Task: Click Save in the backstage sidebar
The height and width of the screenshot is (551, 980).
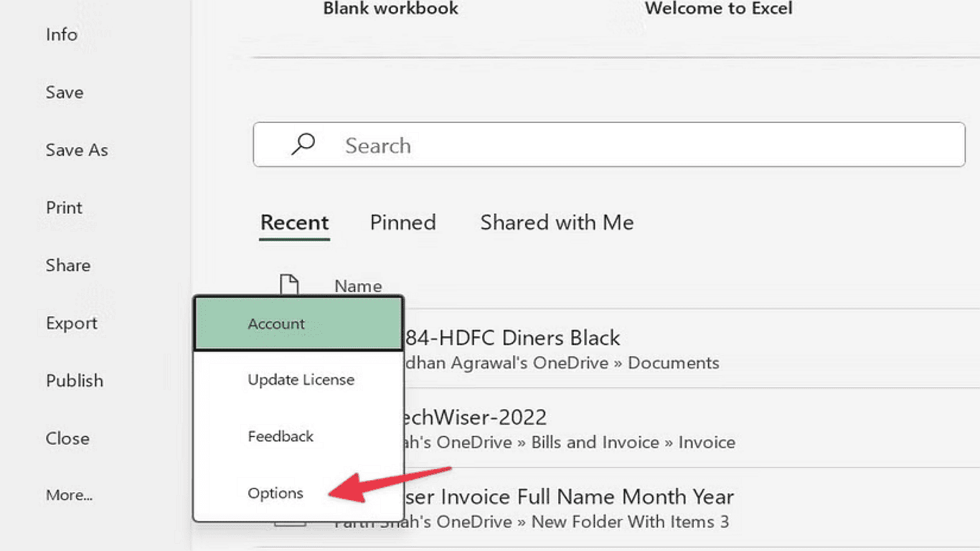Action: coord(65,93)
